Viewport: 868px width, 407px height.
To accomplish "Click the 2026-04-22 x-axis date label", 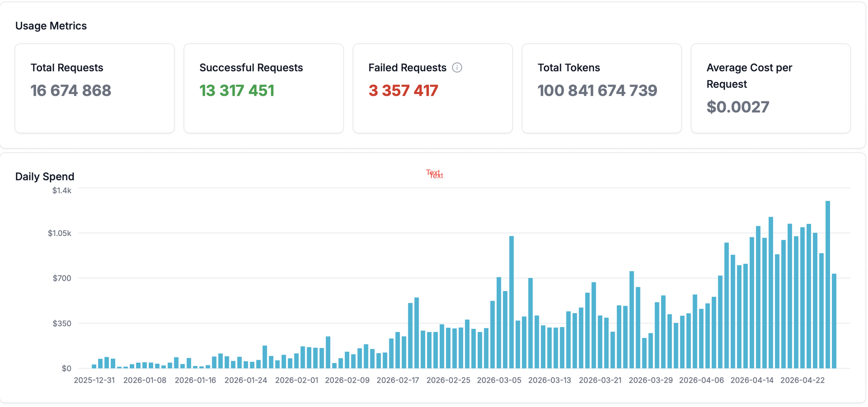I will point(802,380).
